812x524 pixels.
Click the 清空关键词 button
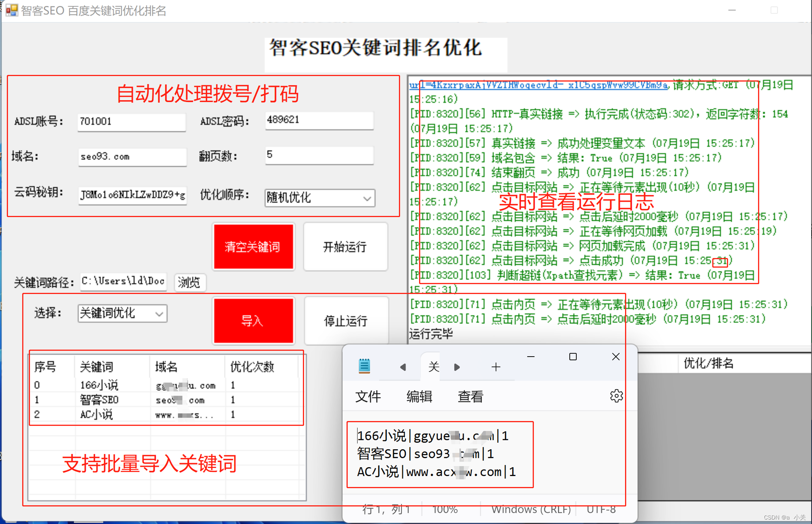coord(253,247)
